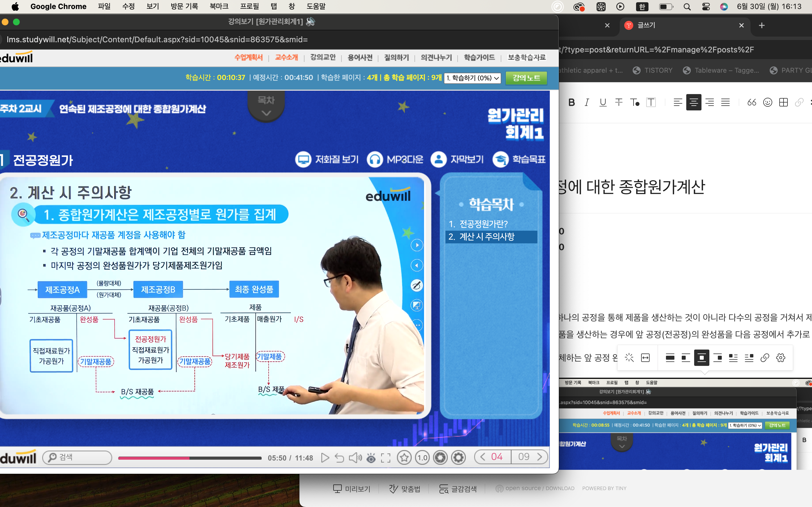
Task: Click 저화질 보기 monitor icon
Action: 303,159
